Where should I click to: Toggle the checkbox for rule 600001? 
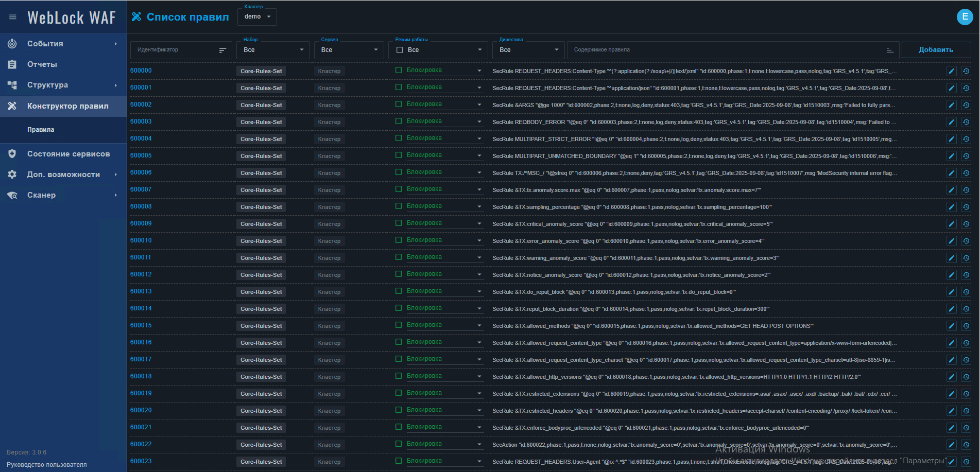399,88
